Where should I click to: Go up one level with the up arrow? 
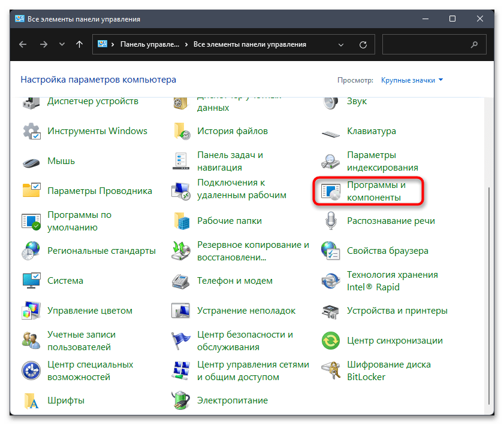coord(79,44)
